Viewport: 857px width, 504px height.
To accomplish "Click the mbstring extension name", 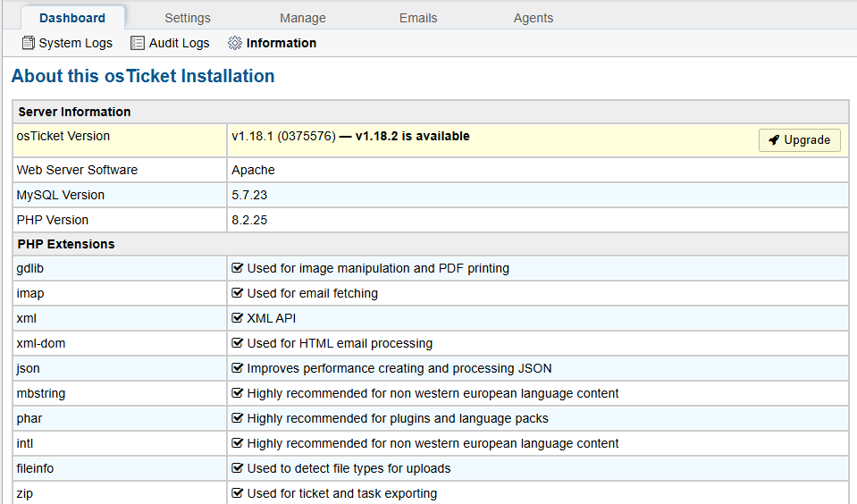I will pos(41,393).
